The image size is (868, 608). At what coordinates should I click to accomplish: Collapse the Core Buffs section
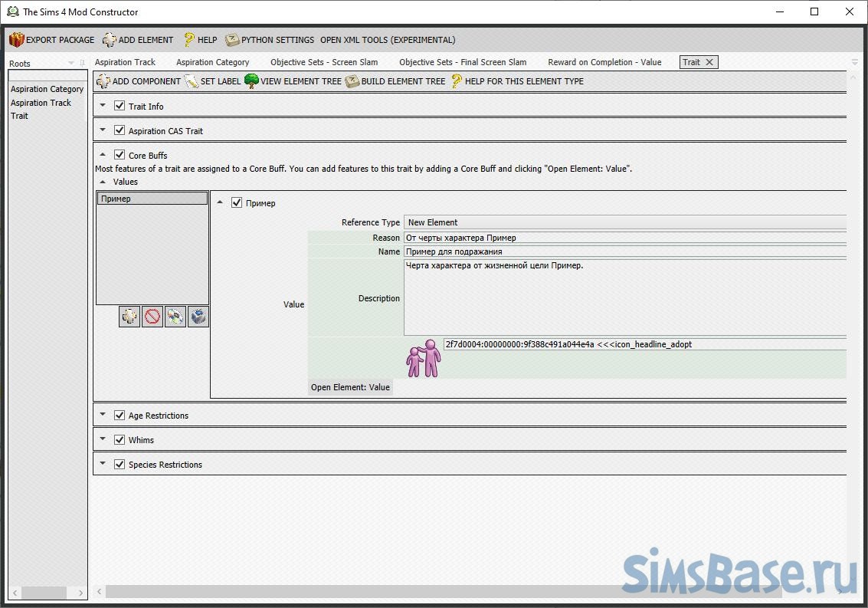click(x=103, y=155)
